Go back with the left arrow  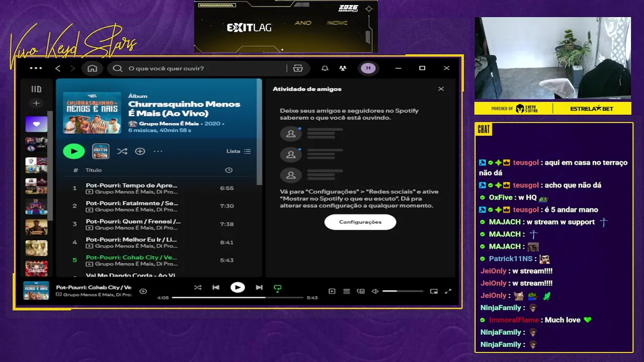(x=58, y=68)
